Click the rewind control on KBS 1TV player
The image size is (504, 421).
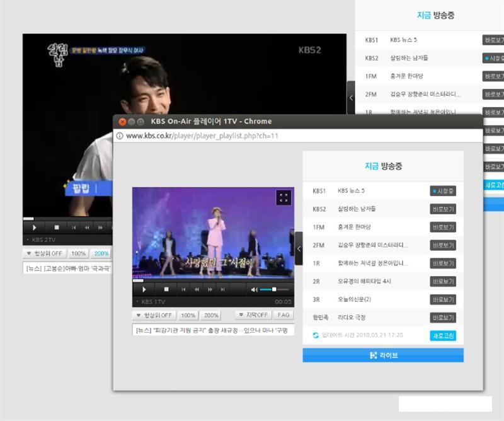click(x=197, y=289)
